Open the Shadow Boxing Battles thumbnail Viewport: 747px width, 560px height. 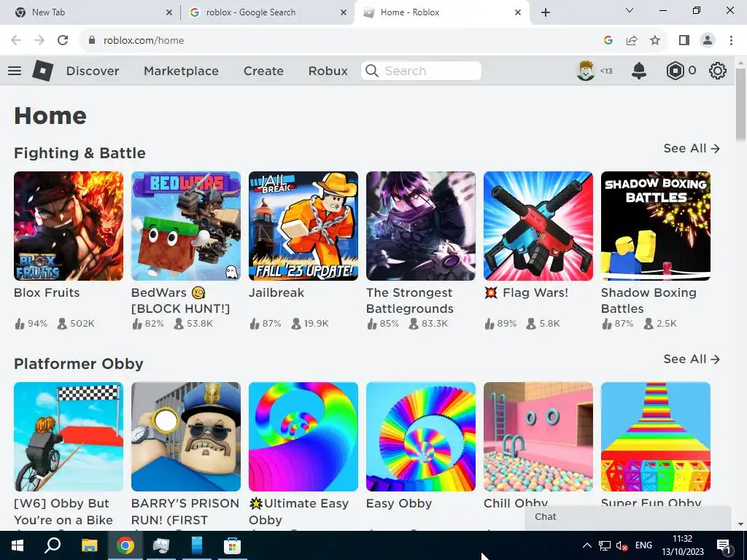(656, 226)
